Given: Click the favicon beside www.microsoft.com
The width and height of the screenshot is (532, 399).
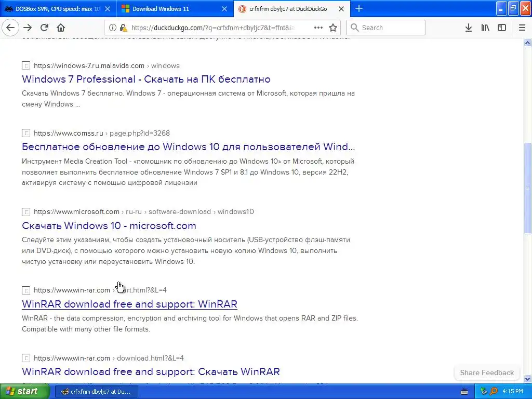Looking at the screenshot, I should [26, 212].
